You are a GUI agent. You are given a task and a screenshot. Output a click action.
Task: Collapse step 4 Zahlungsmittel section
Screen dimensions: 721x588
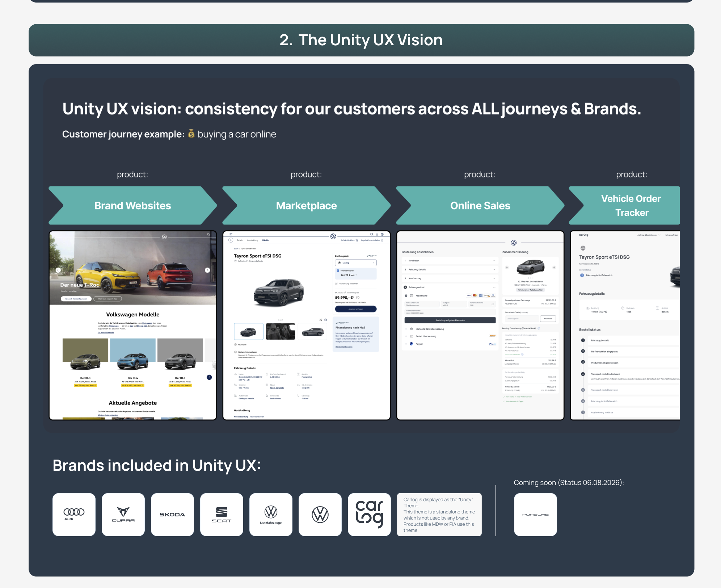tap(450, 287)
